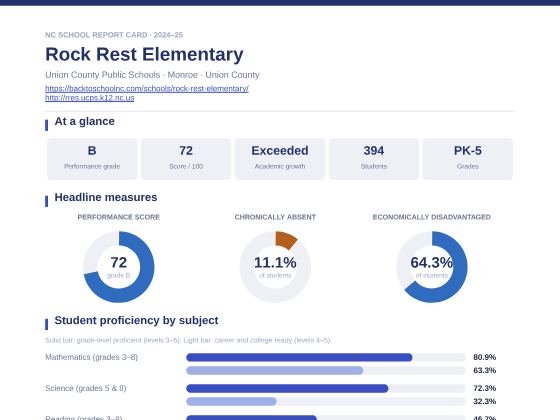Click the Economically Disadvantaged chart label

[432, 217]
